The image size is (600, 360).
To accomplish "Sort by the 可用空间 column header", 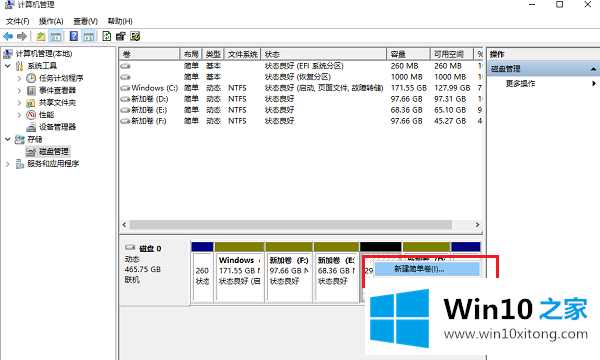I will click(452, 54).
